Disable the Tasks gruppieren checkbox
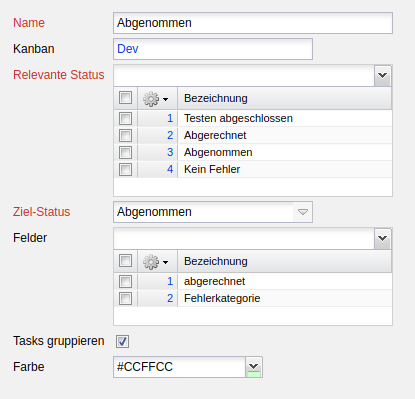 pyautogui.click(x=122, y=341)
